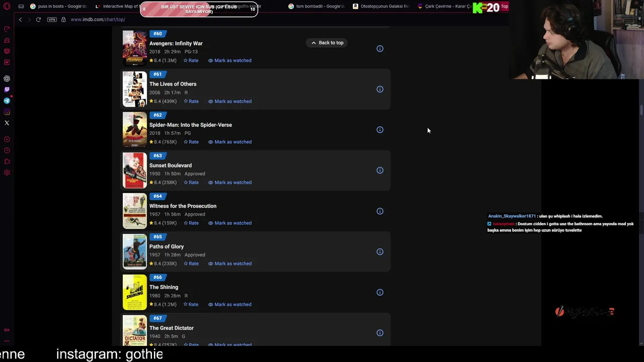Rate Spider-Man: Into the Spider-Verse

coord(191,142)
